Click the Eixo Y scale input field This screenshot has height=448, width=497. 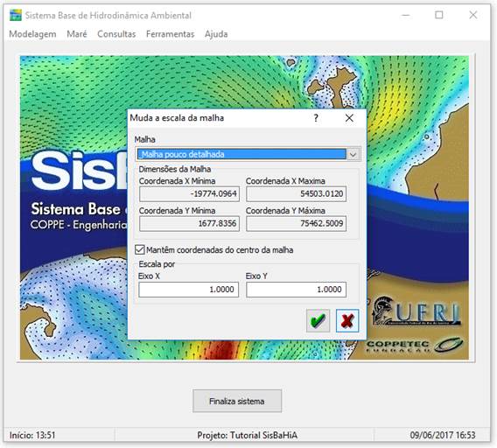[296, 290]
